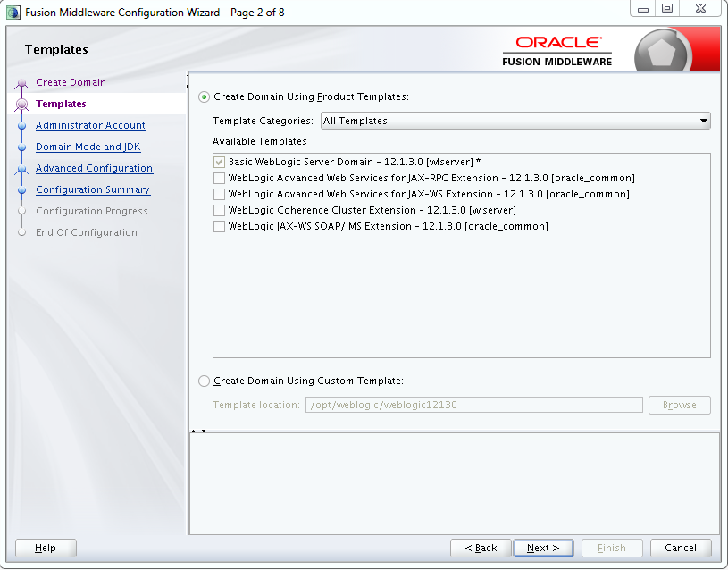Image resolution: width=728 pixels, height=570 pixels.
Task: Click the Configuration Summary step icon
Action: pos(22,189)
